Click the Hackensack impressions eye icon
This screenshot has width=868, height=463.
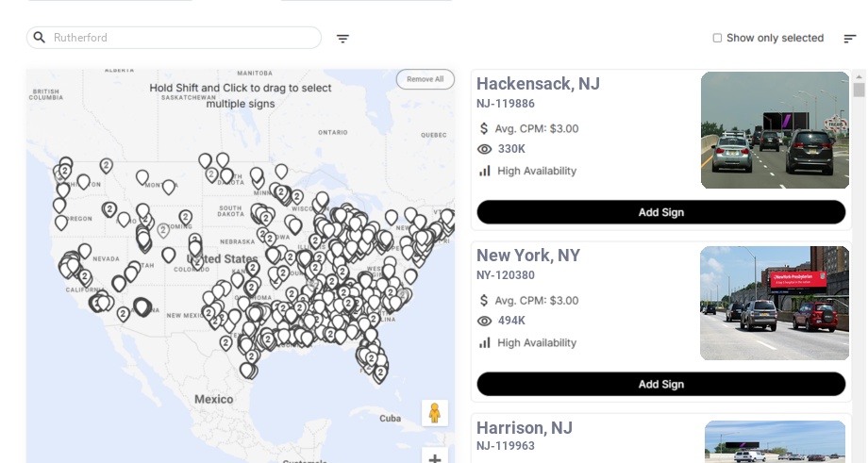[x=485, y=149]
